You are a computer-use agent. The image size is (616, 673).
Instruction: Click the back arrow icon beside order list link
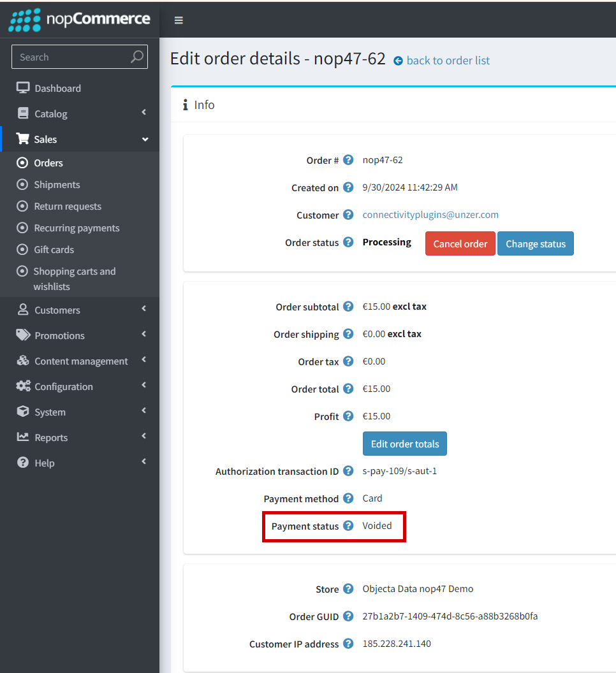tap(398, 61)
